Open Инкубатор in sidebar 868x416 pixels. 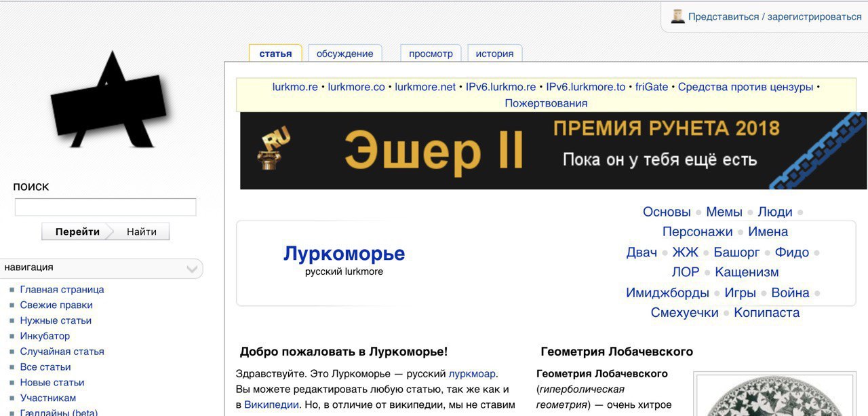pyautogui.click(x=45, y=336)
